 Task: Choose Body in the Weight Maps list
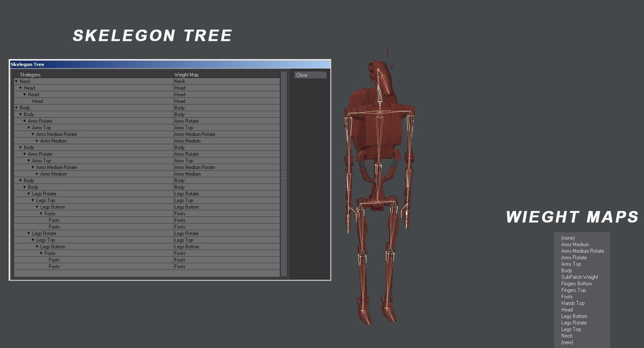tap(567, 271)
